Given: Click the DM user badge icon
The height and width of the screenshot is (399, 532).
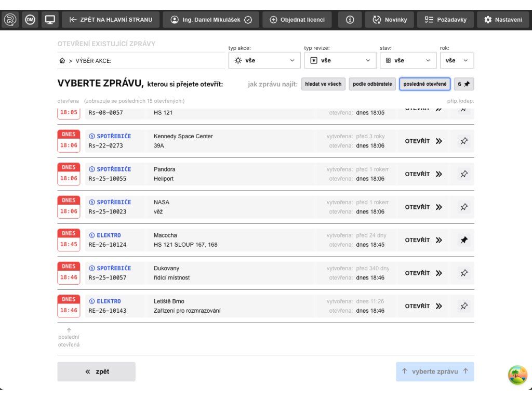Looking at the screenshot, I should coord(30,20).
